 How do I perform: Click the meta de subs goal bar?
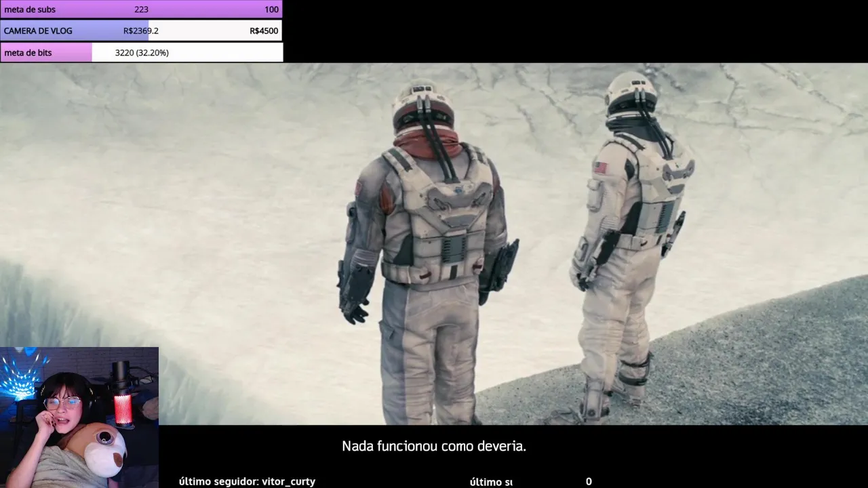point(141,9)
